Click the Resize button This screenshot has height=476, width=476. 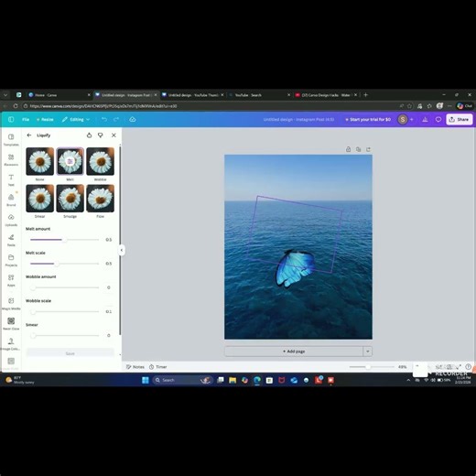(45, 119)
